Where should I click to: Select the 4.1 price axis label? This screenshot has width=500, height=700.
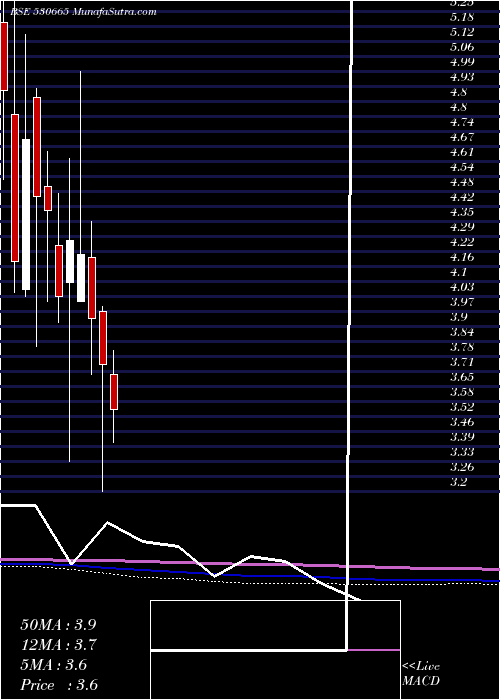point(458,272)
